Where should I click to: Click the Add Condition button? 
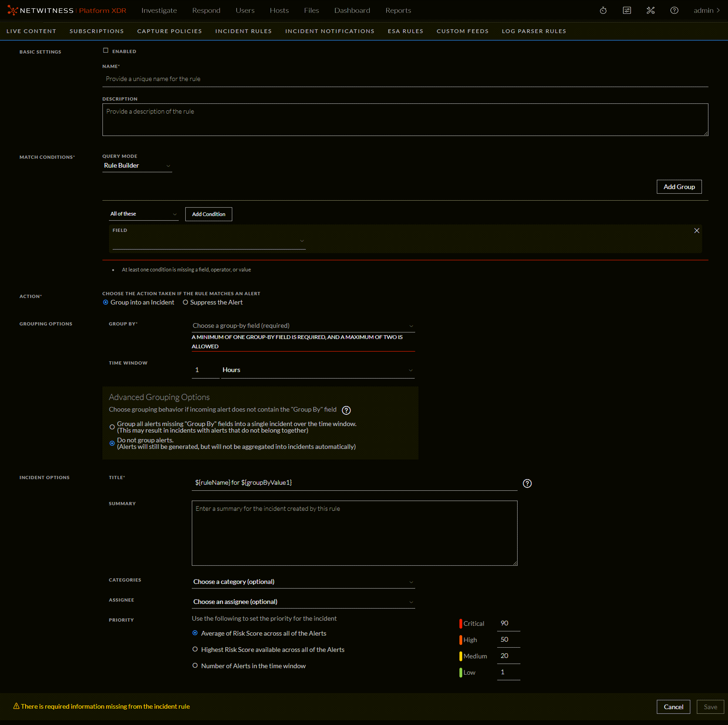(208, 214)
